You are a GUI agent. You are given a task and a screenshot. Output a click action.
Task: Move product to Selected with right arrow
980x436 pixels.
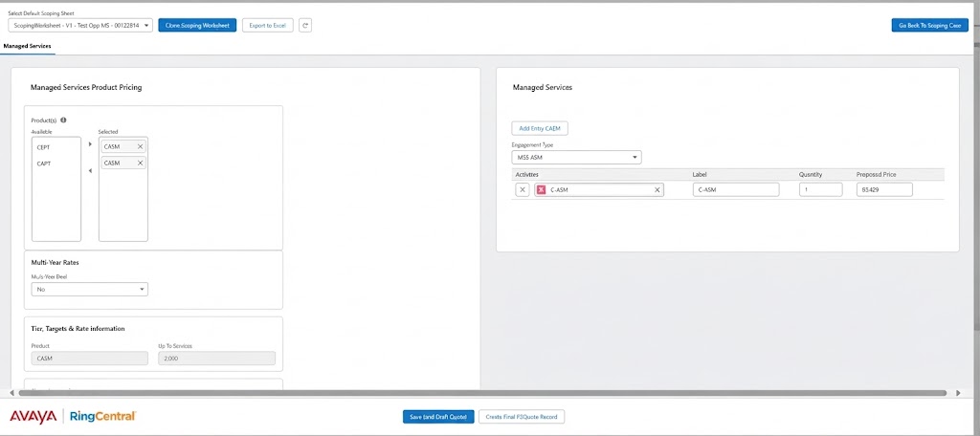coord(90,144)
